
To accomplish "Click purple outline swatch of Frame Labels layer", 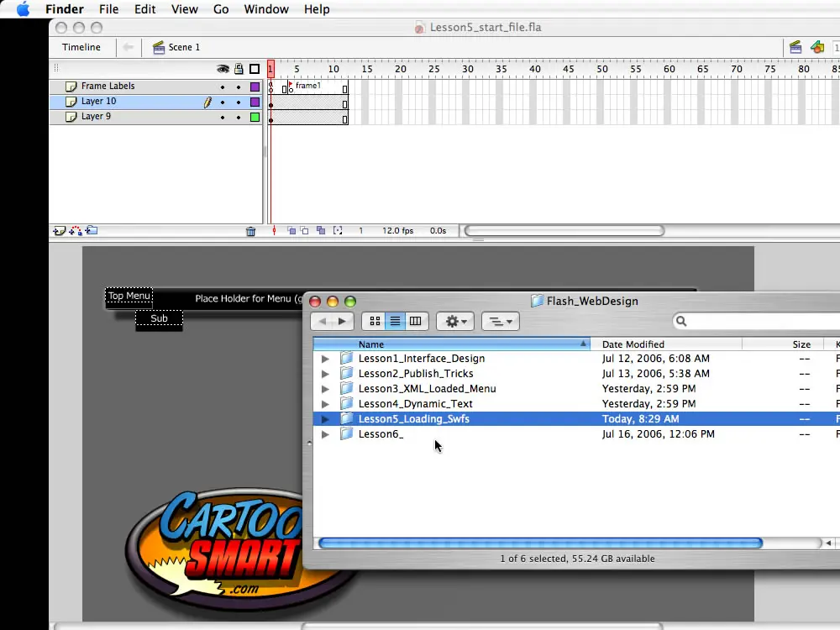I will pos(255,87).
